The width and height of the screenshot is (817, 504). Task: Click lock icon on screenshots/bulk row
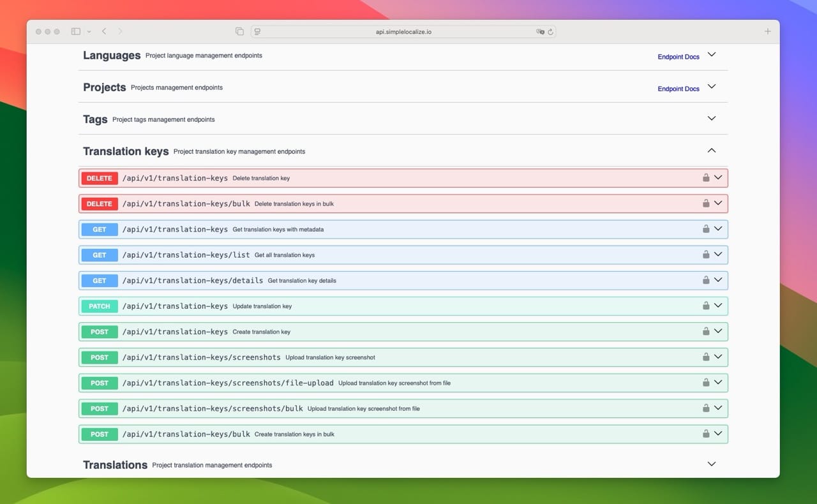(x=706, y=408)
